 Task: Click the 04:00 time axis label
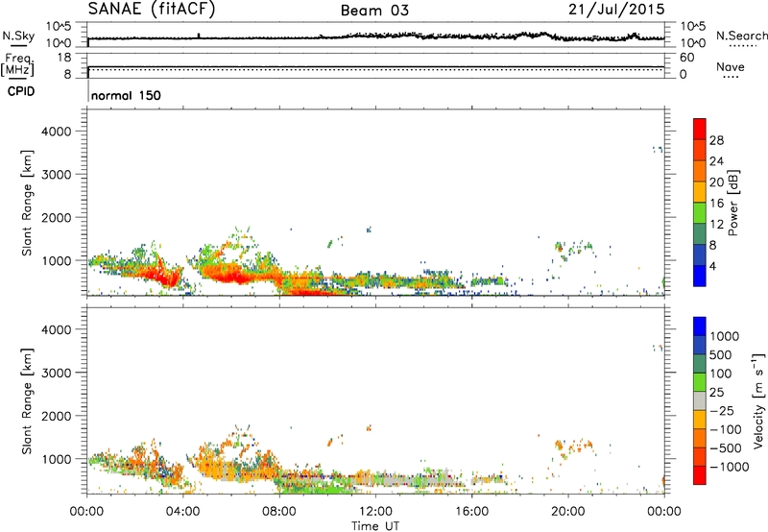coord(183,512)
